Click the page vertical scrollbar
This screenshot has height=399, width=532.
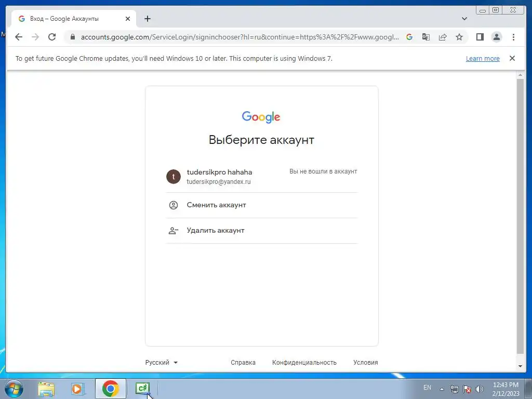[520, 217]
